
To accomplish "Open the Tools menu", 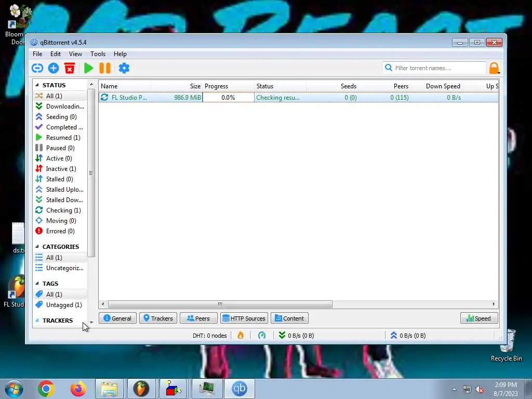I will coord(98,54).
